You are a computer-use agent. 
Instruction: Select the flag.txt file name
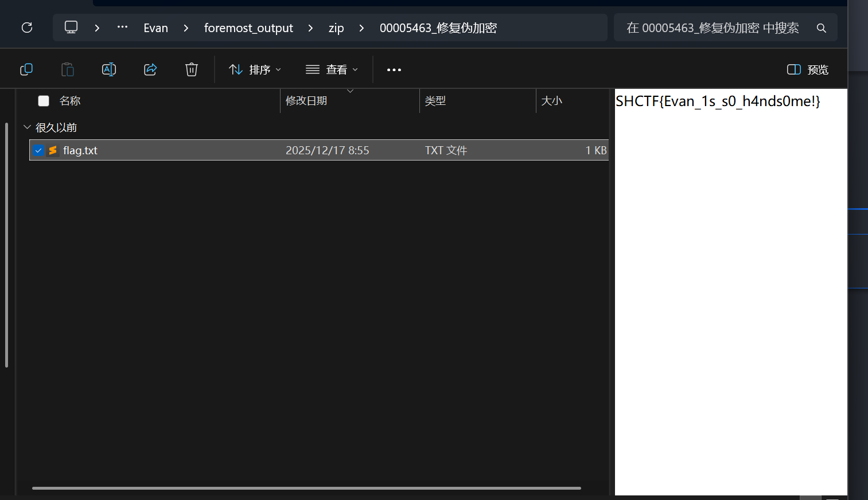(80, 150)
